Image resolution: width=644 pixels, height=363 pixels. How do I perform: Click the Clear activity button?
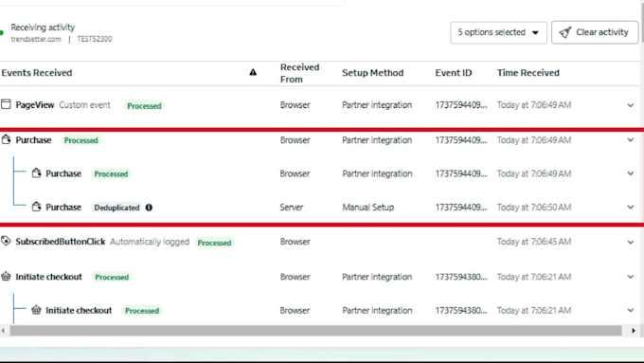pos(595,32)
